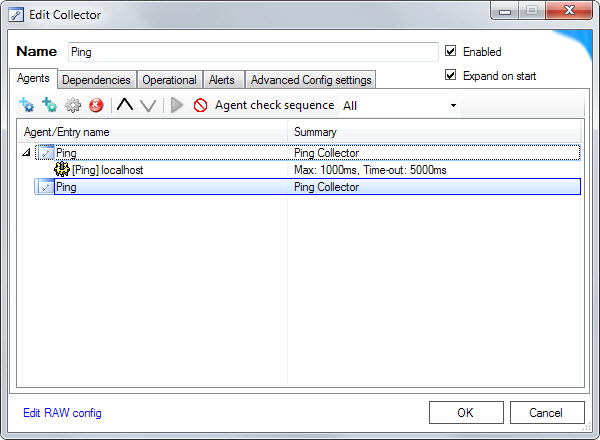Click the red disable agent icon
The image size is (600, 440).
click(200, 105)
